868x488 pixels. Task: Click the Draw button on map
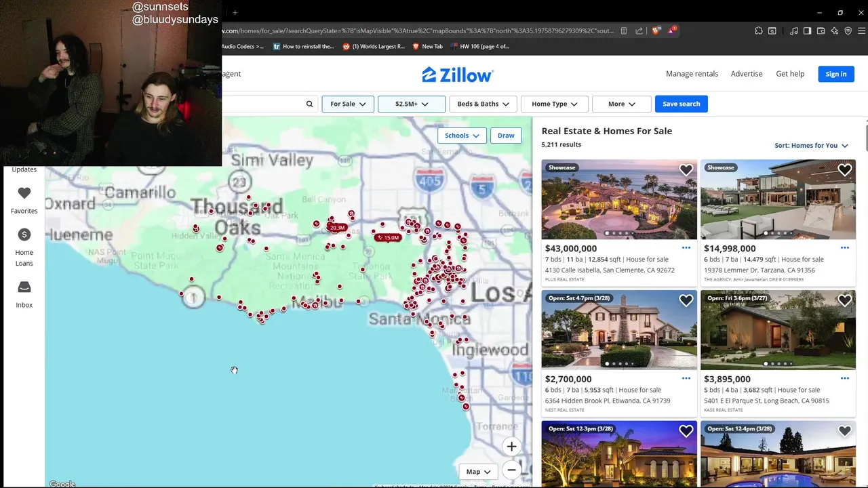point(506,136)
